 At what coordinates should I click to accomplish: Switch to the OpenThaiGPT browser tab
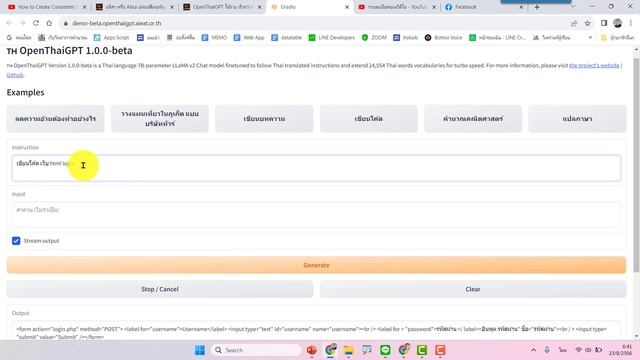[222, 7]
